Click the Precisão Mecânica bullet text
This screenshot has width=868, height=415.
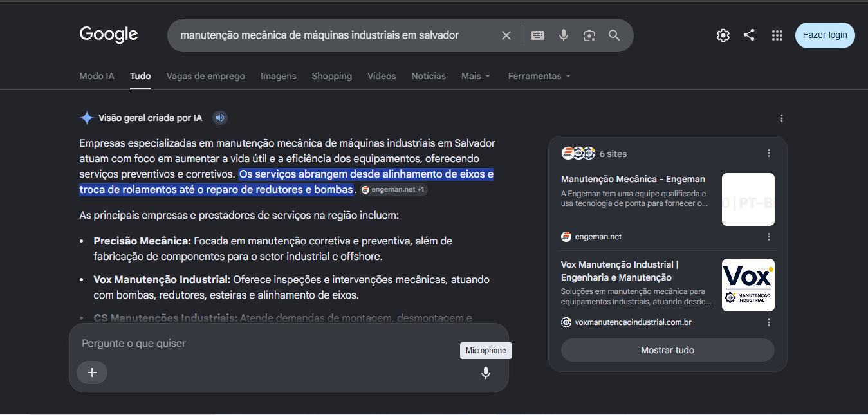(x=273, y=248)
